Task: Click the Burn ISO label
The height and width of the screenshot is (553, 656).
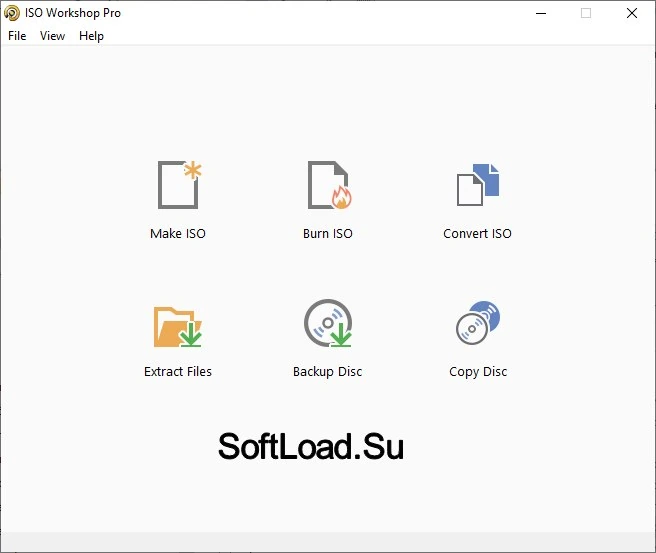Action: pyautogui.click(x=328, y=233)
